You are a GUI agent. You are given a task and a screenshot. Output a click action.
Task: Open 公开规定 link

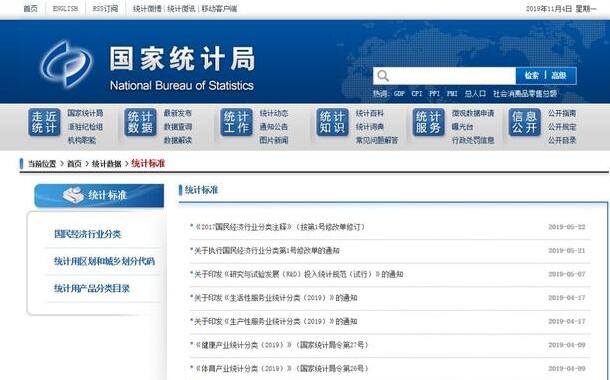pyautogui.click(x=562, y=127)
